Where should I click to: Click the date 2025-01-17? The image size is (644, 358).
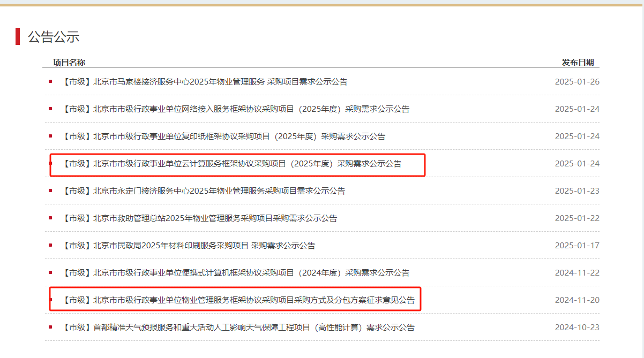pyautogui.click(x=577, y=246)
